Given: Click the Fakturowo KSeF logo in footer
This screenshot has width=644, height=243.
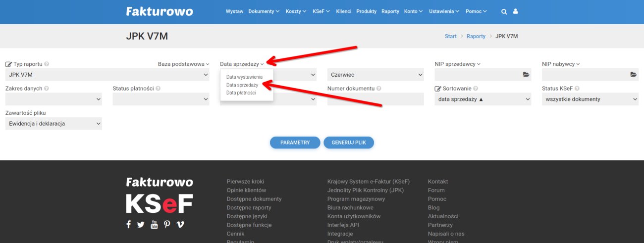Looking at the screenshot, I should 160,195.
